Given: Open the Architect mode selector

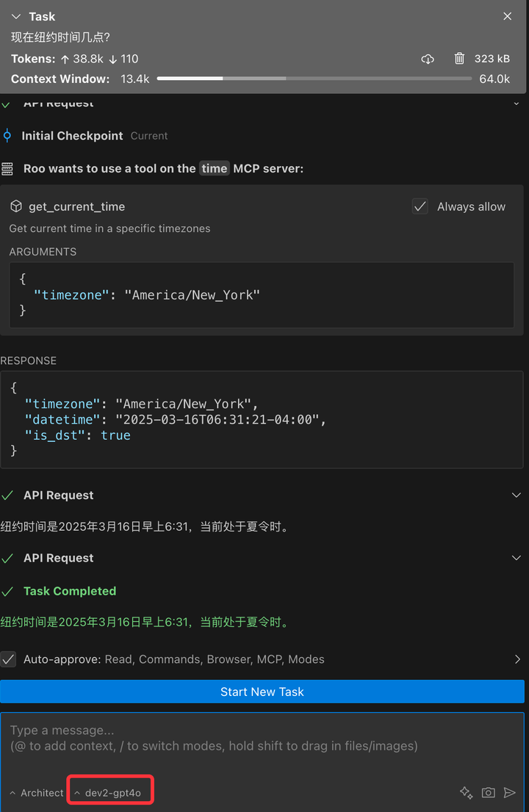Looking at the screenshot, I should click(36, 793).
